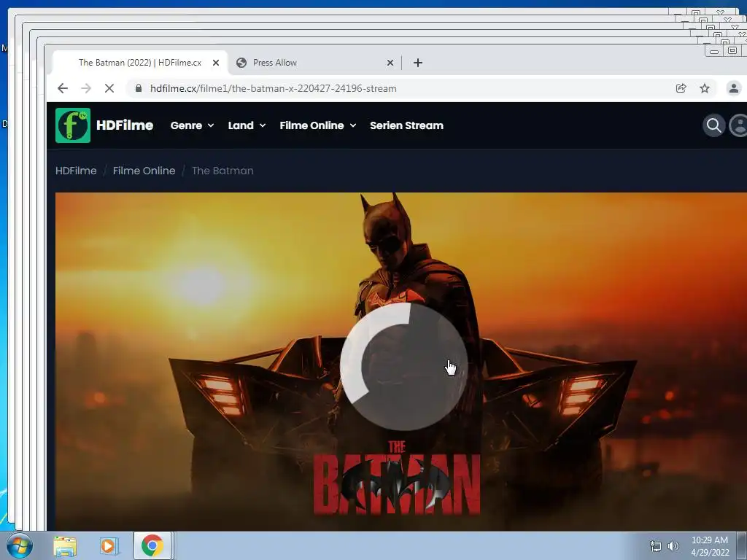Go back using the browser back arrow
This screenshot has height=560, width=747.
[63, 88]
